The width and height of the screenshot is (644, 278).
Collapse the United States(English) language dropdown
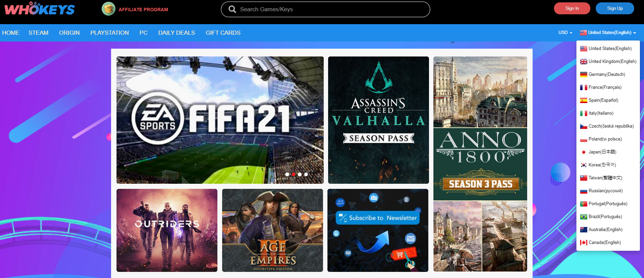click(x=608, y=33)
